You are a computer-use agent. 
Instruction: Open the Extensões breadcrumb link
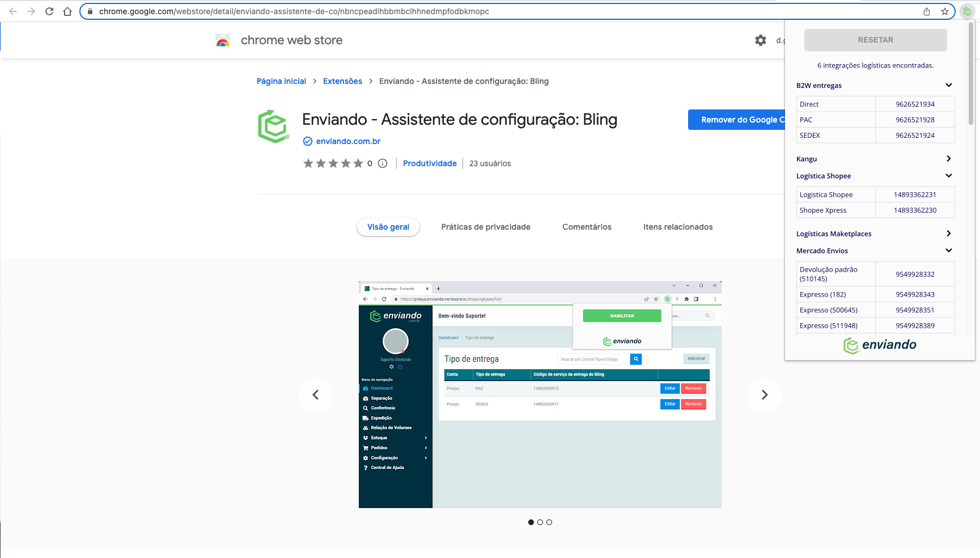[342, 81]
